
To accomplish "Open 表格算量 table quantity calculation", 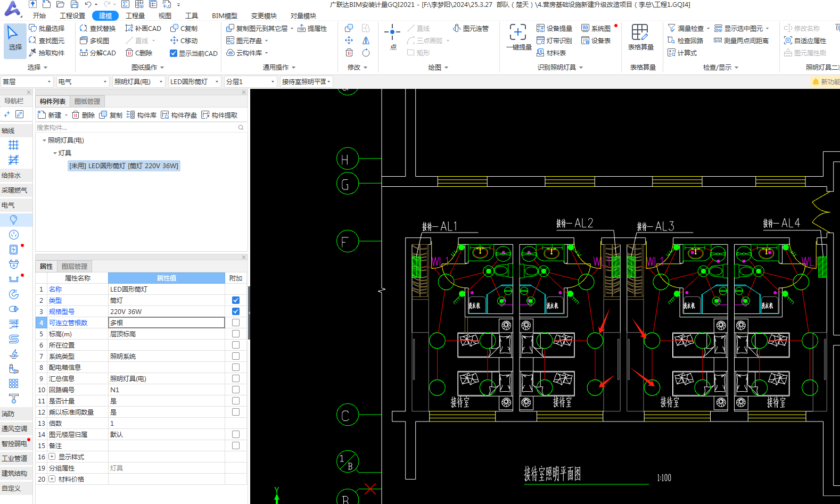I will click(x=640, y=37).
